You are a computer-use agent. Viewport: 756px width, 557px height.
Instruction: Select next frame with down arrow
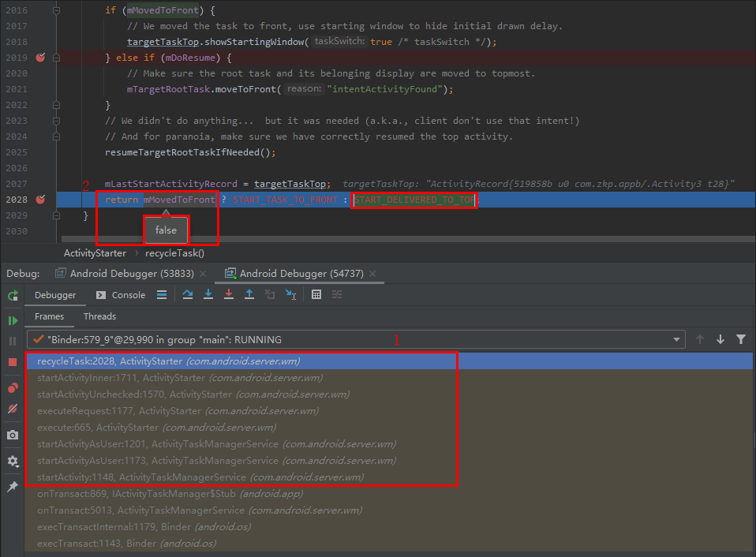click(720, 340)
